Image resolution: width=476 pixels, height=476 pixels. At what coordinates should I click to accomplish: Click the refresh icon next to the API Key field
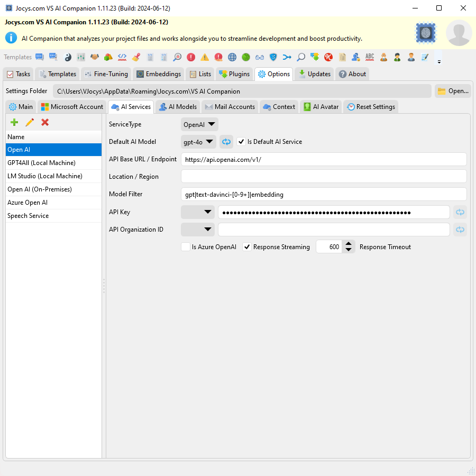[460, 212]
